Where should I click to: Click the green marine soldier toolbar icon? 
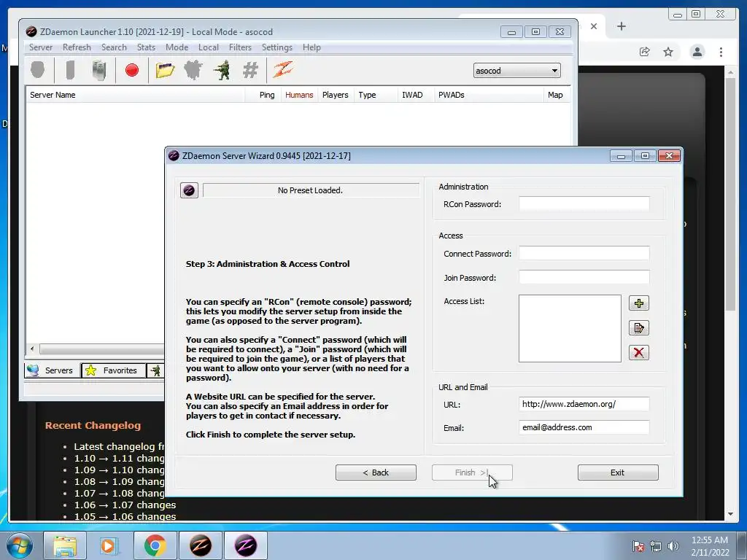tap(222, 71)
